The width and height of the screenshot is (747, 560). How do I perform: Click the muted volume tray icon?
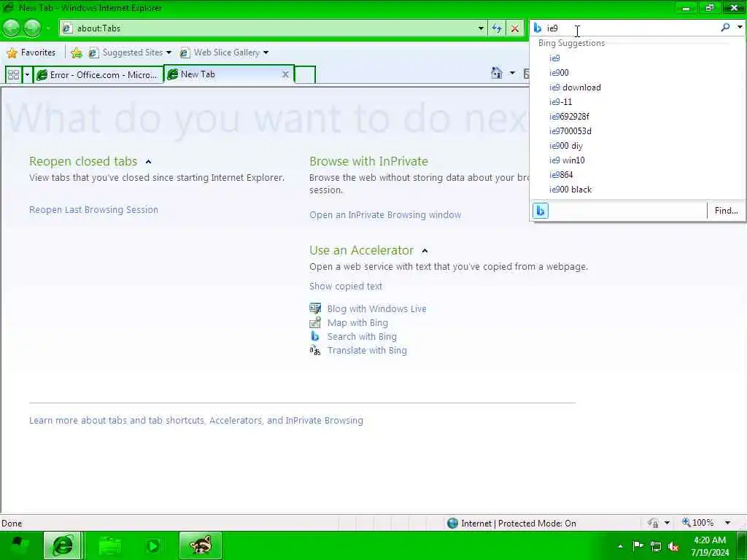(x=673, y=547)
